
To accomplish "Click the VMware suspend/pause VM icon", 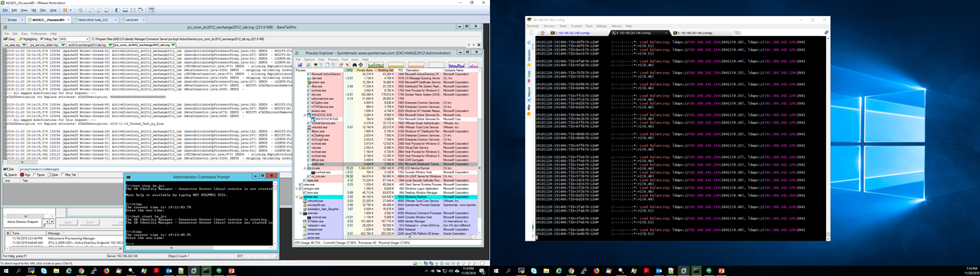I will [x=65, y=10].
